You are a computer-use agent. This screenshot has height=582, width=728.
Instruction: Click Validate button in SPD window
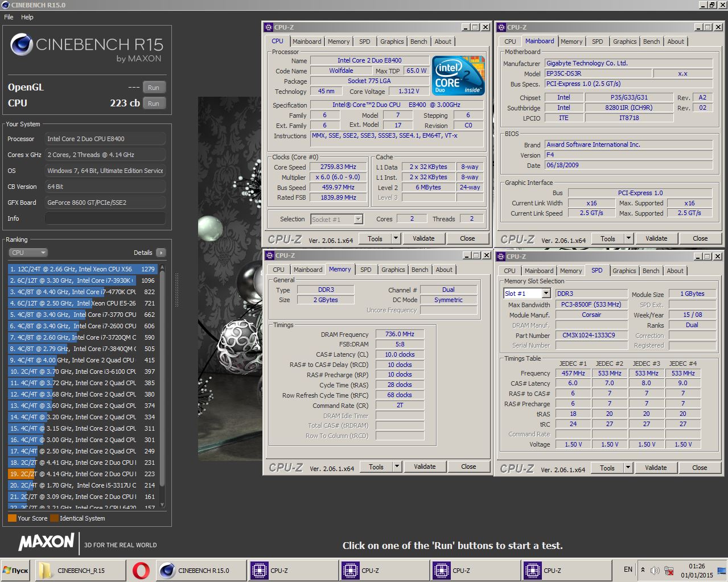tap(656, 468)
